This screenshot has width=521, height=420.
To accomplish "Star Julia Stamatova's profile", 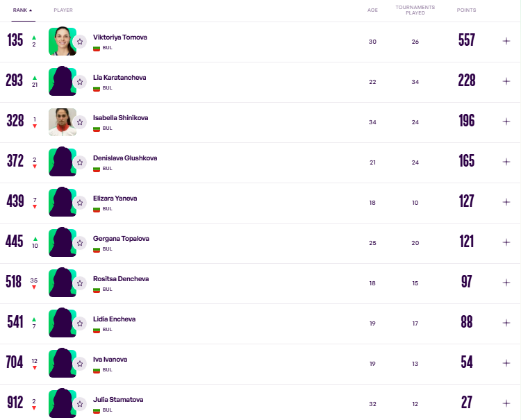I will point(80,404).
